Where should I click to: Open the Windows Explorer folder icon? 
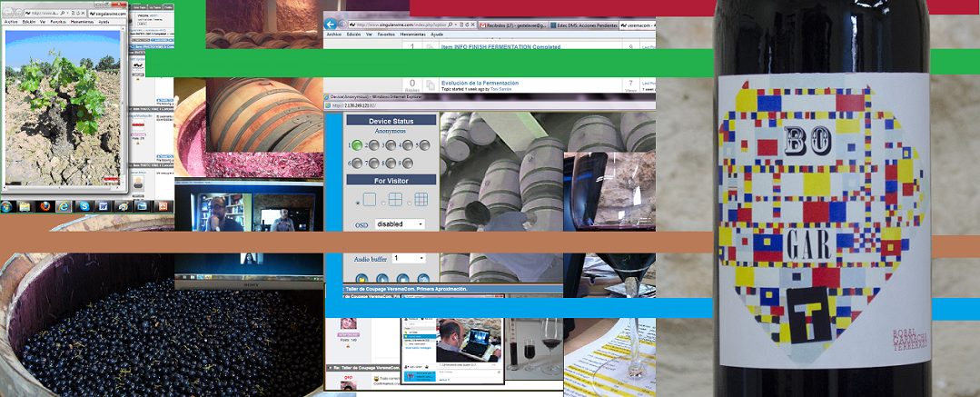click(25, 206)
